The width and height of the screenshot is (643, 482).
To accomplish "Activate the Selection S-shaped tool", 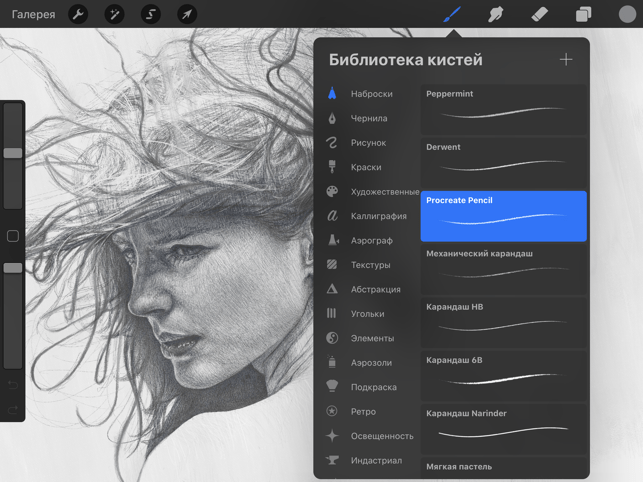I will click(x=150, y=14).
